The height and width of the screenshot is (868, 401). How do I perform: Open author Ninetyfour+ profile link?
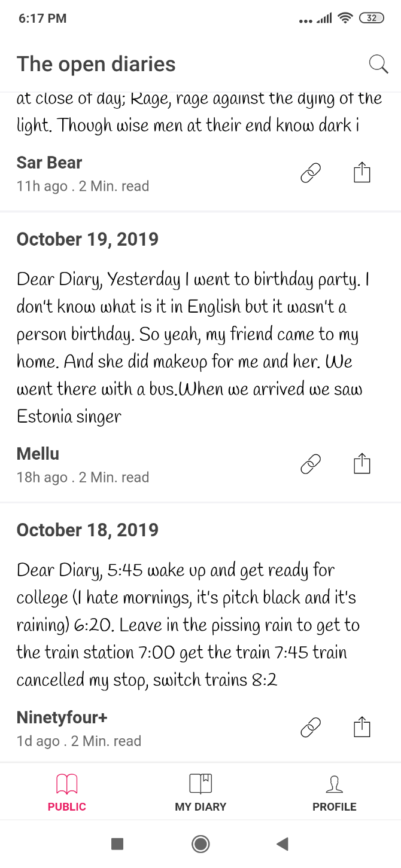[x=62, y=717]
